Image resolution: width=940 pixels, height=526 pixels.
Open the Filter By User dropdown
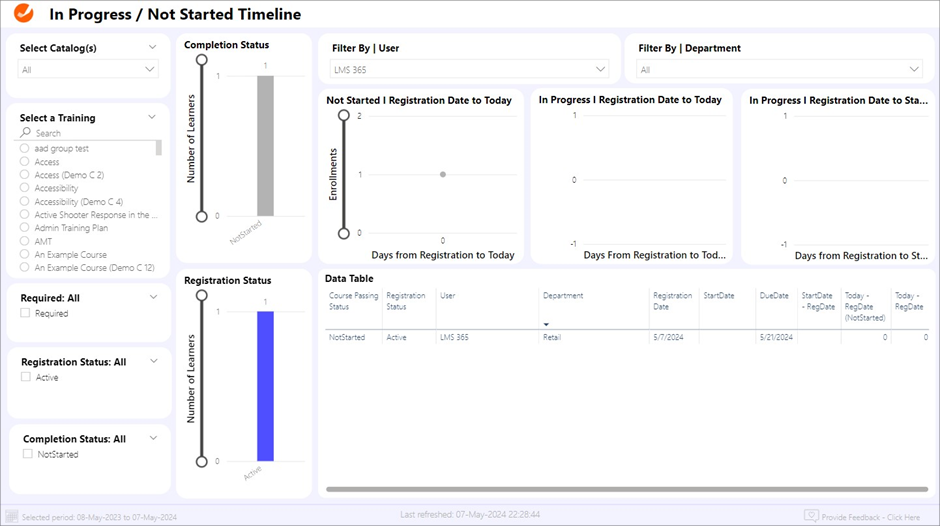[469, 69]
